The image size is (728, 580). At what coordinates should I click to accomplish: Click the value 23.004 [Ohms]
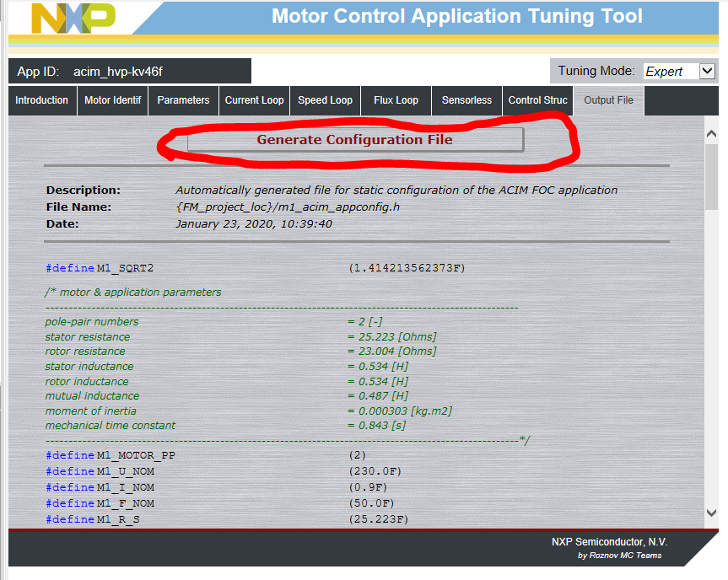[397, 352]
